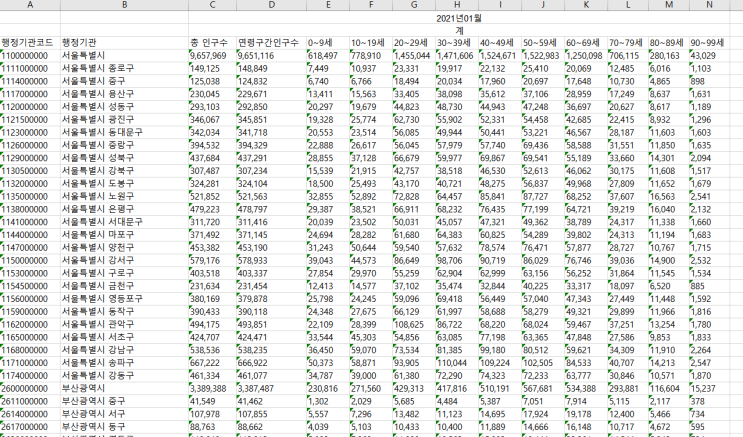Click value 3,389,388 for 부산광역시
The height and width of the screenshot is (437, 743).
(212, 388)
